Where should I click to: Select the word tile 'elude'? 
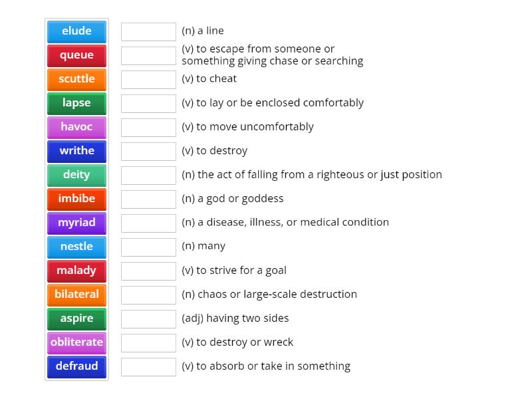76,31
